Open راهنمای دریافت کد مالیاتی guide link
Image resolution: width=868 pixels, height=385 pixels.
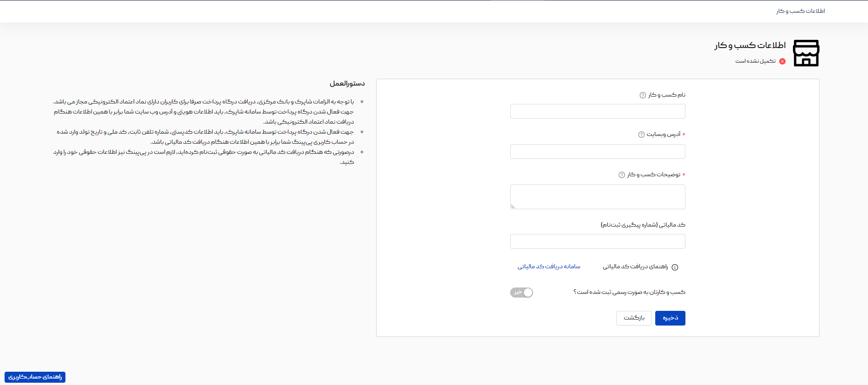tap(635, 266)
